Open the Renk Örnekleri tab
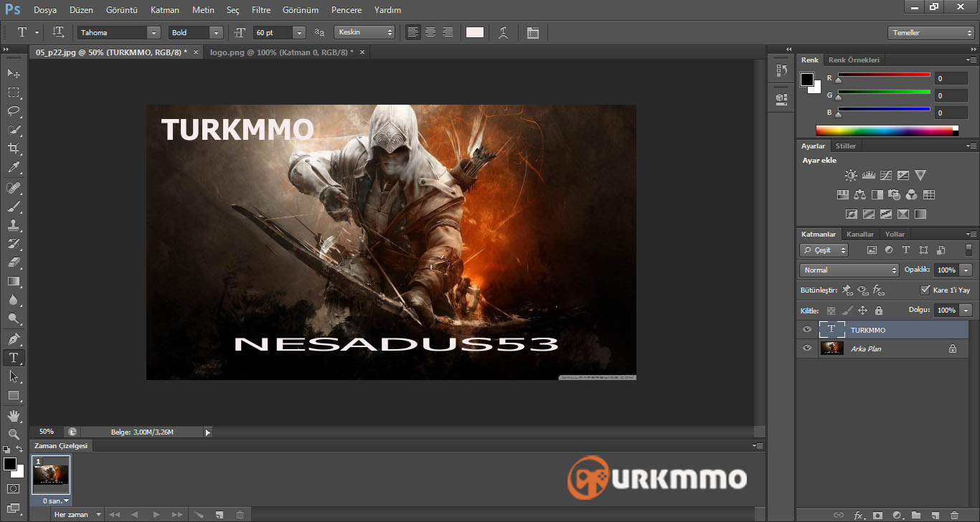The image size is (980, 522). (854, 60)
